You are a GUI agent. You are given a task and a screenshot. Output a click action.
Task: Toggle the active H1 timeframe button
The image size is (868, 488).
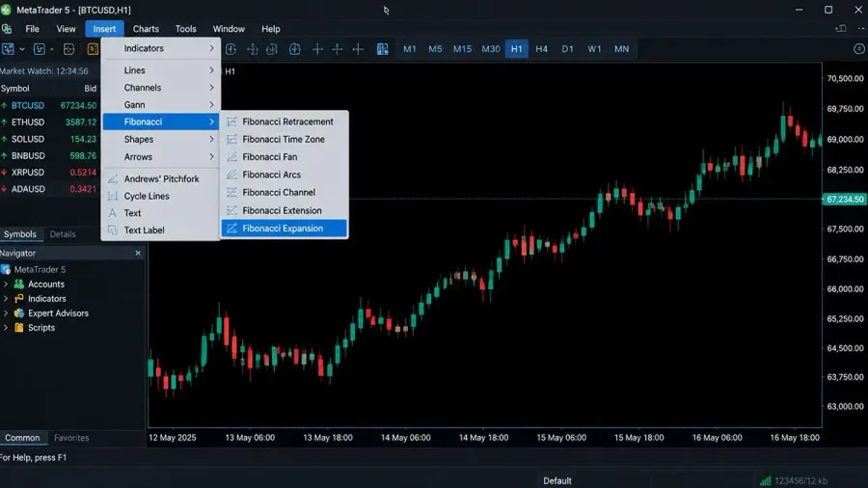tap(517, 49)
